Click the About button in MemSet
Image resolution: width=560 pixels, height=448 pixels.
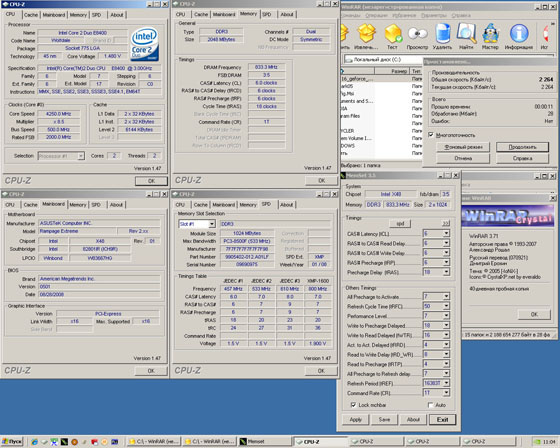tap(413, 419)
